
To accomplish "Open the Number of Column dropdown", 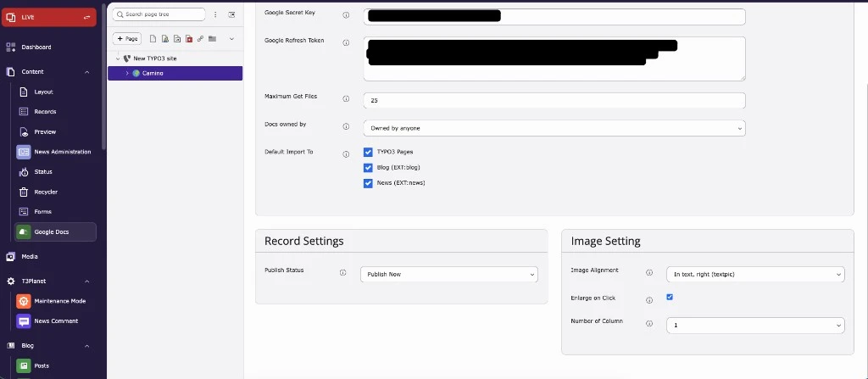I will click(755, 326).
